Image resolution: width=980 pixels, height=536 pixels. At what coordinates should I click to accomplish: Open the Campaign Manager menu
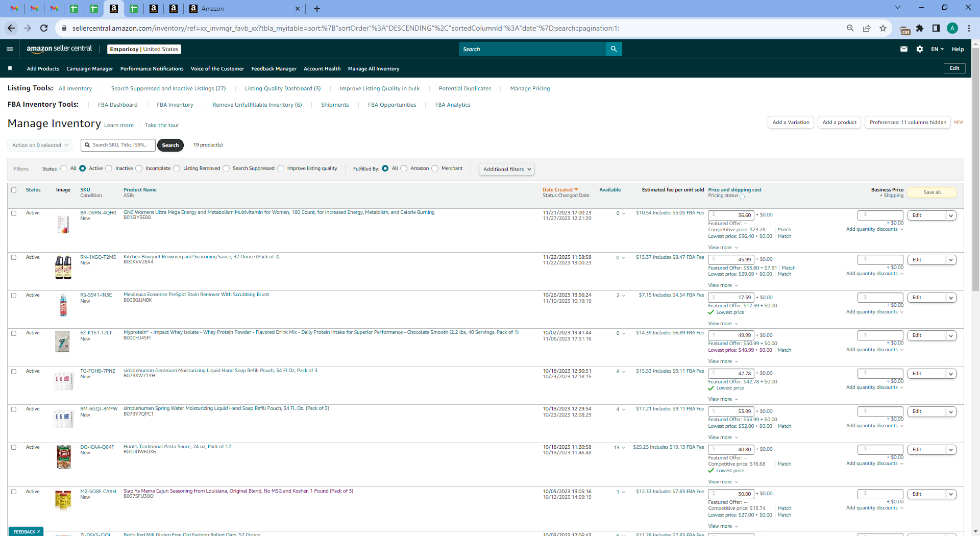tap(90, 69)
